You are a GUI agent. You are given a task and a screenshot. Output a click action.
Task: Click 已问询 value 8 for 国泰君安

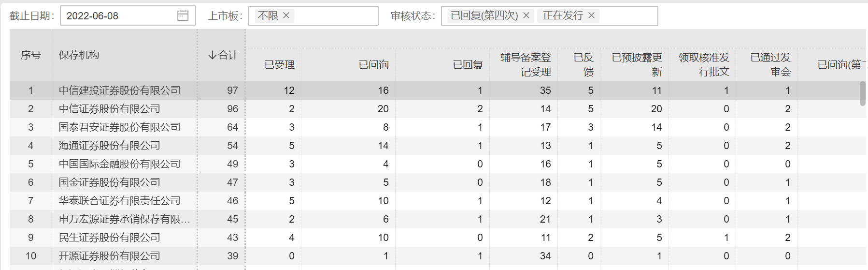pyautogui.click(x=385, y=127)
